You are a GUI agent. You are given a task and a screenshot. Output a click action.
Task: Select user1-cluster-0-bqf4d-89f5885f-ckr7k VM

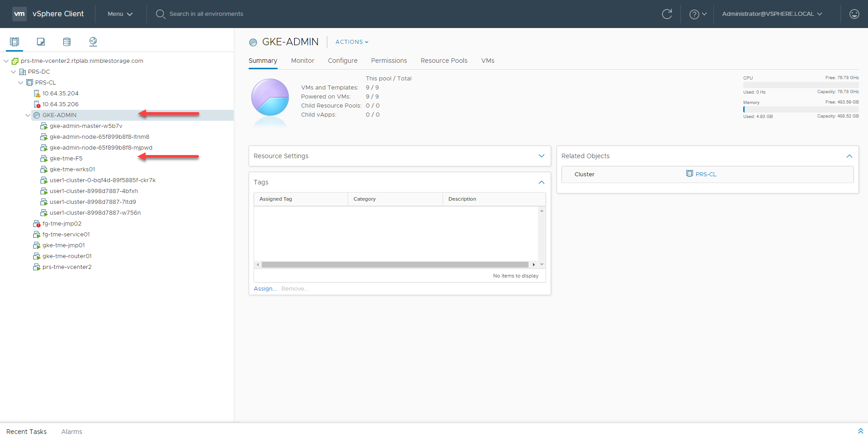(x=103, y=180)
